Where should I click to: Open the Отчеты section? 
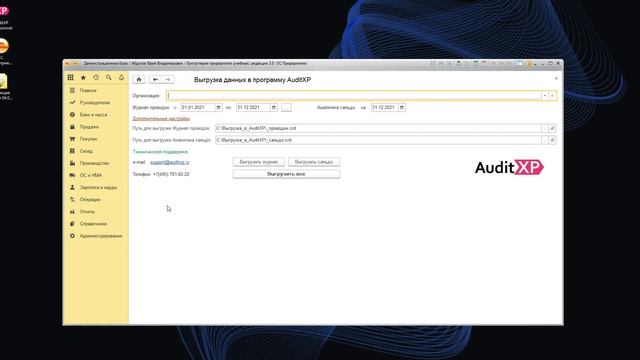87,212
